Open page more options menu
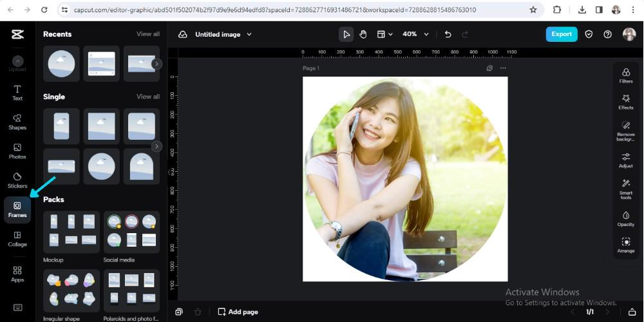The height and width of the screenshot is (322, 644). [503, 68]
